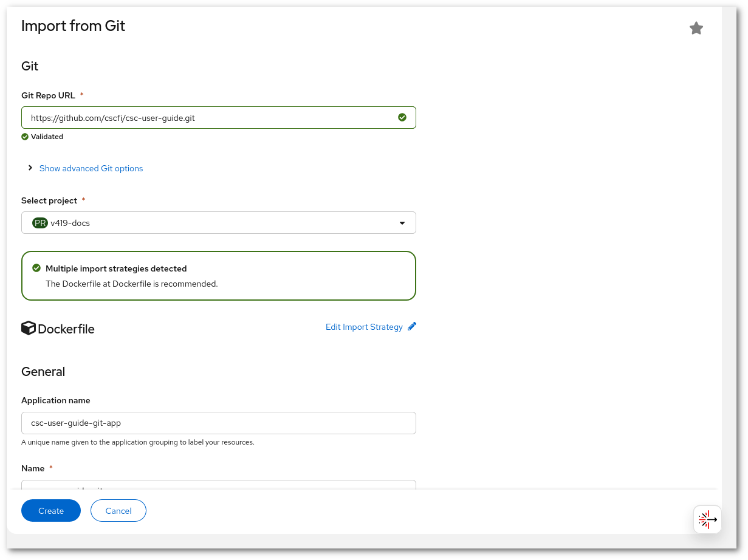Viewport: 748px width, 560px height.
Task: Expand the advanced Git options chevron
Action: [x=30, y=168]
